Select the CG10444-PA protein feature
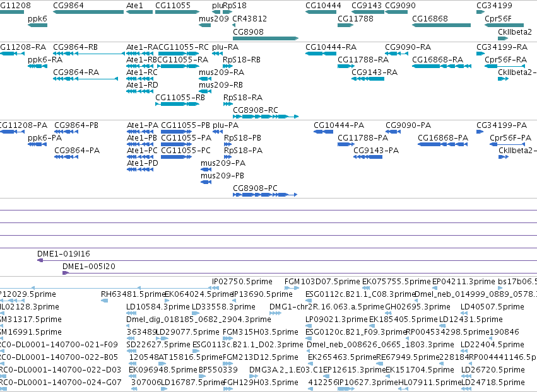This screenshot has width=537, height=392. point(323,132)
